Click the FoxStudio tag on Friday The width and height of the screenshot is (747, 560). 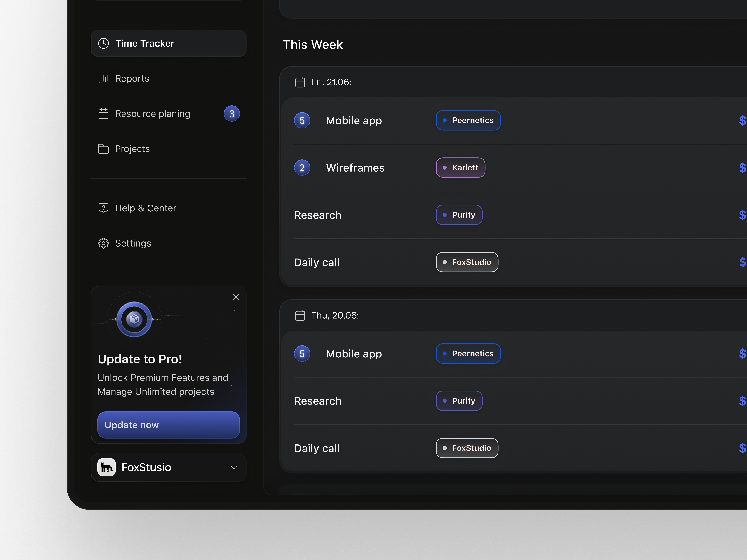click(467, 262)
